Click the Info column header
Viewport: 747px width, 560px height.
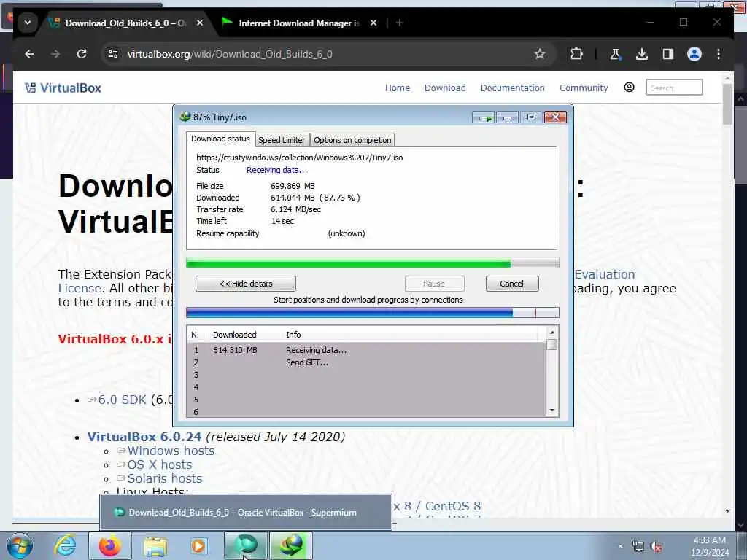tap(293, 335)
